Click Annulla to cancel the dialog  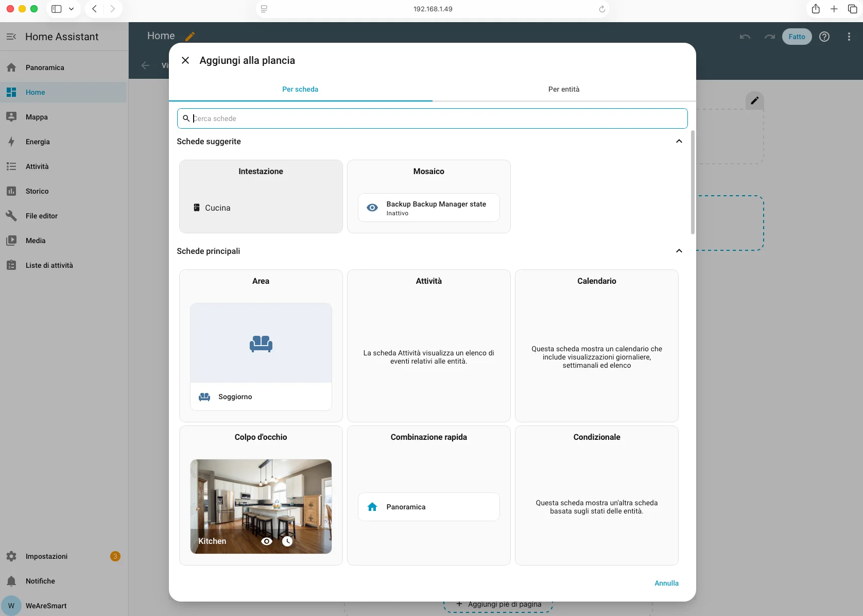point(666,583)
